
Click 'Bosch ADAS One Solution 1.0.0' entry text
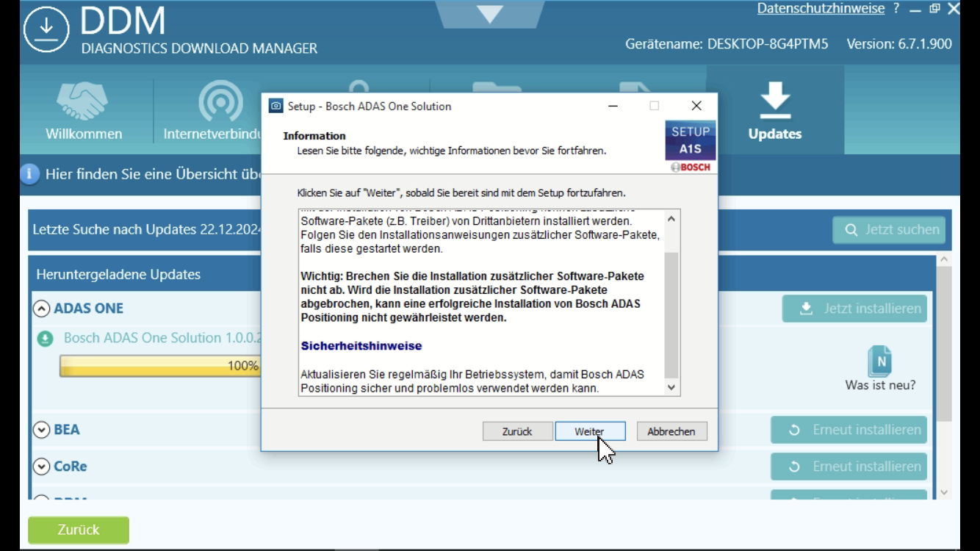point(162,338)
